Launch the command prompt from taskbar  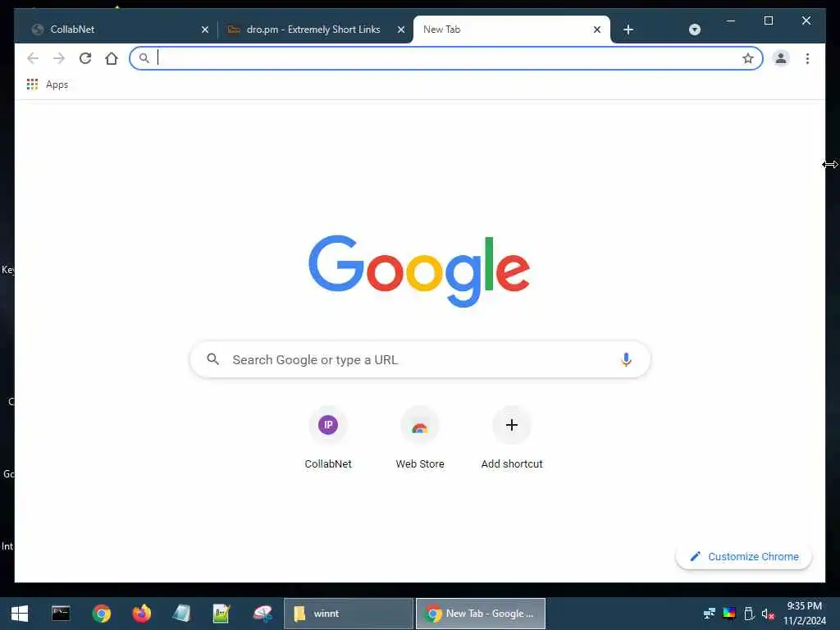61,614
